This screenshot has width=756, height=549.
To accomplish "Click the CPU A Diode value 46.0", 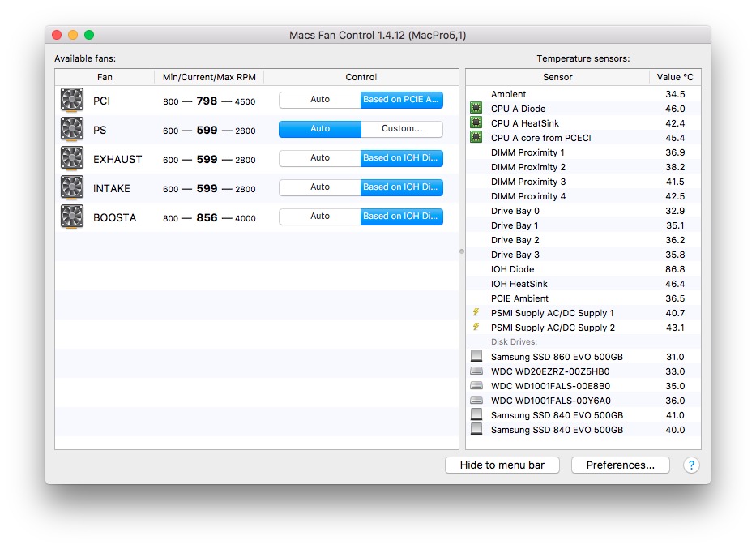I will [675, 109].
